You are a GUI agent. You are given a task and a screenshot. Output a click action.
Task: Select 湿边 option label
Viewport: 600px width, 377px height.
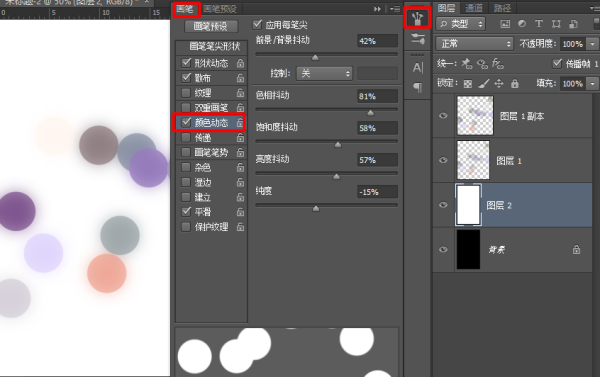202,182
